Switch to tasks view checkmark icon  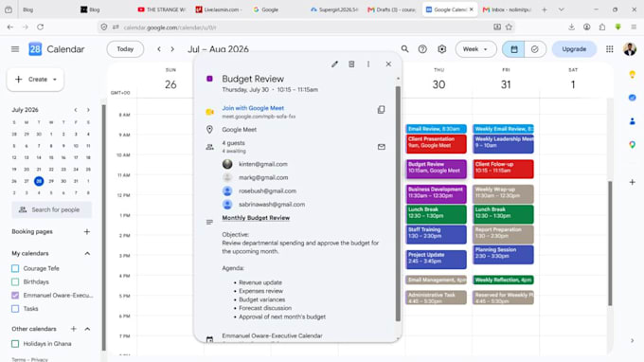pyautogui.click(x=535, y=49)
